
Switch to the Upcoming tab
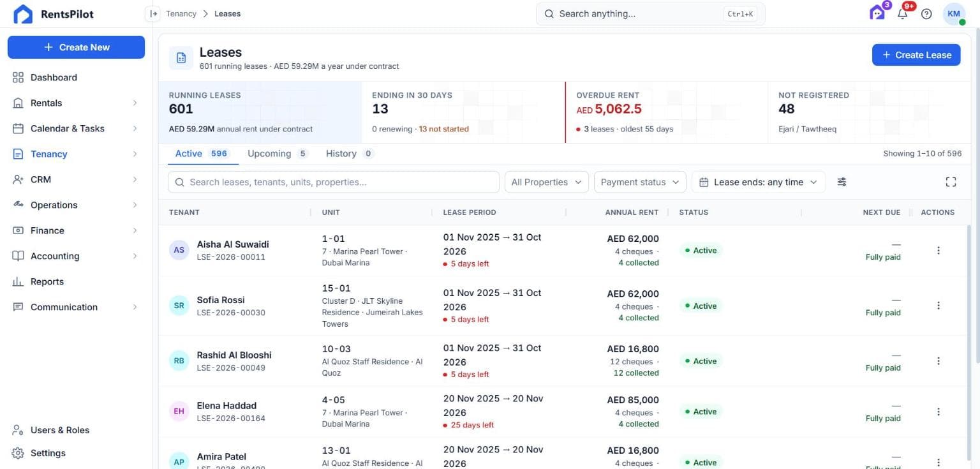pos(277,154)
